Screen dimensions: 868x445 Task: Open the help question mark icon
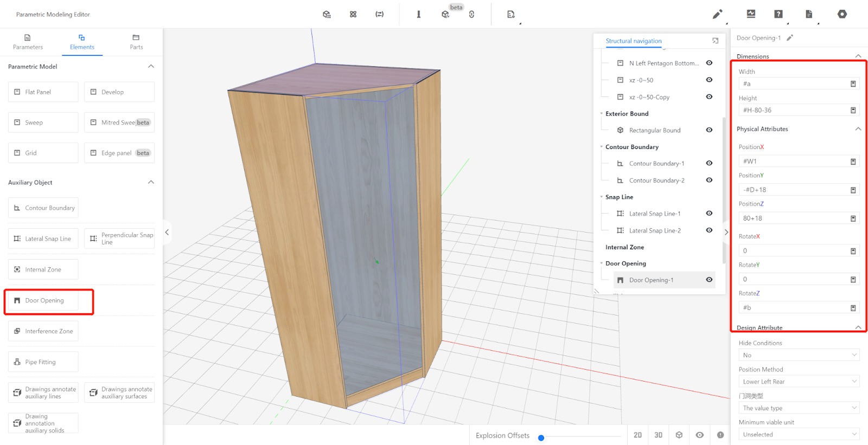click(x=778, y=14)
